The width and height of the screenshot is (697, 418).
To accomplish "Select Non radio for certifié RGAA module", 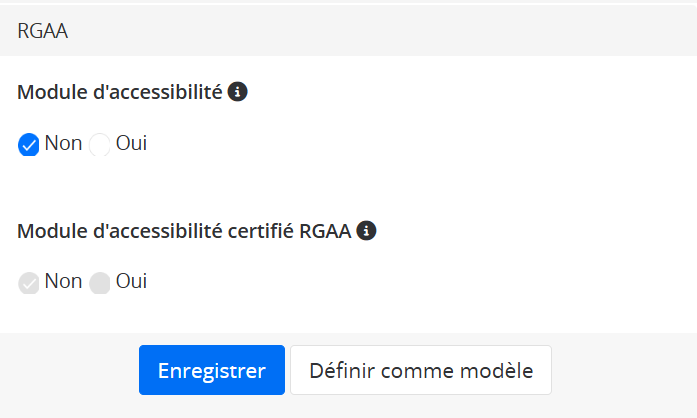I will click(29, 283).
